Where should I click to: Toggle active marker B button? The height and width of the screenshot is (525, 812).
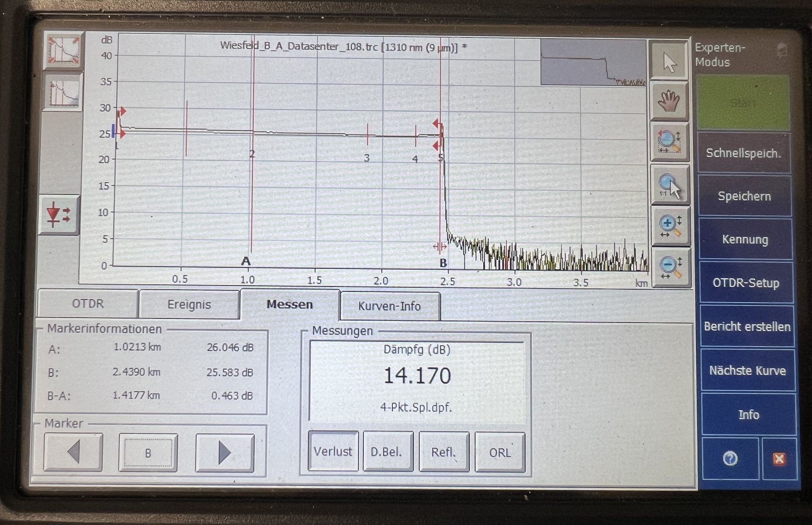pos(148,453)
